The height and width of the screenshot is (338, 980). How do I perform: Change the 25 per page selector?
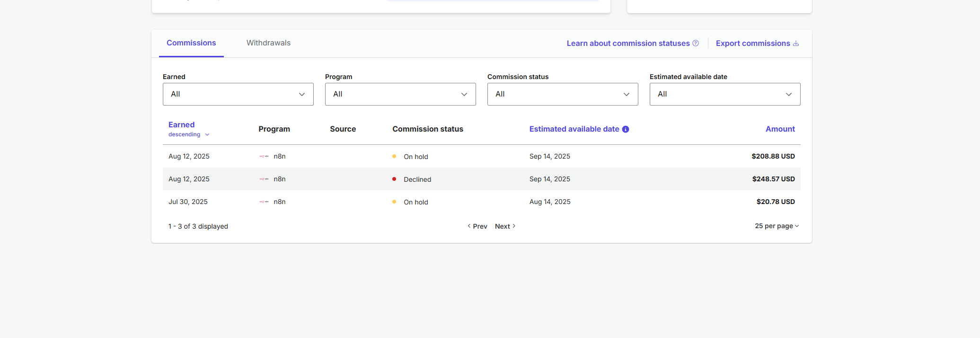tap(777, 226)
